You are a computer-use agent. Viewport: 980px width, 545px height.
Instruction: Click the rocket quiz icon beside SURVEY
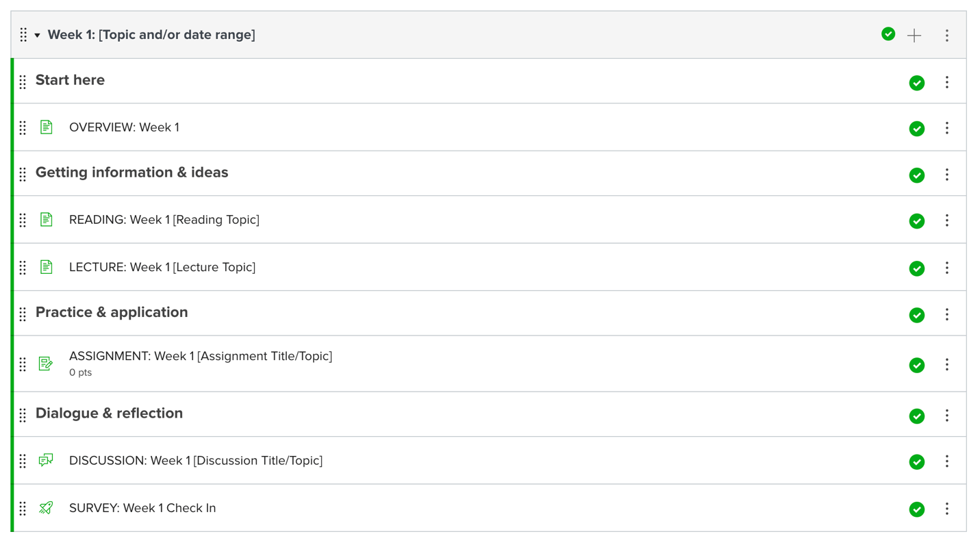(x=46, y=508)
